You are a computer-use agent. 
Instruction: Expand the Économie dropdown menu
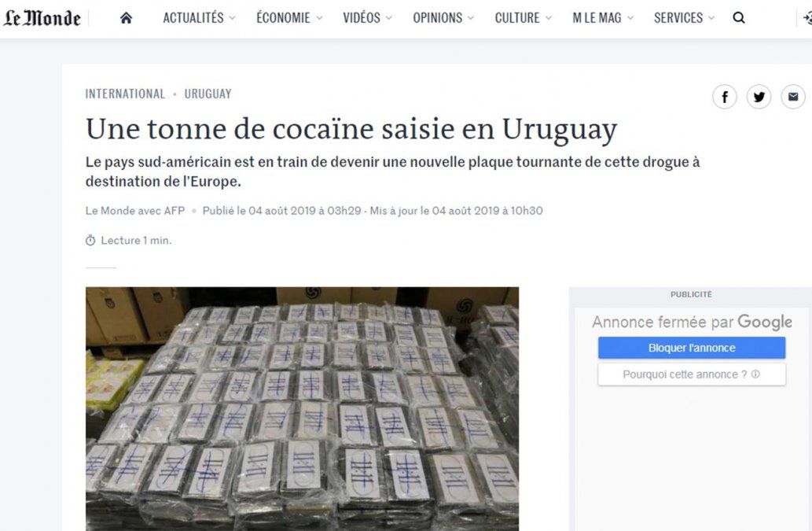point(289,18)
